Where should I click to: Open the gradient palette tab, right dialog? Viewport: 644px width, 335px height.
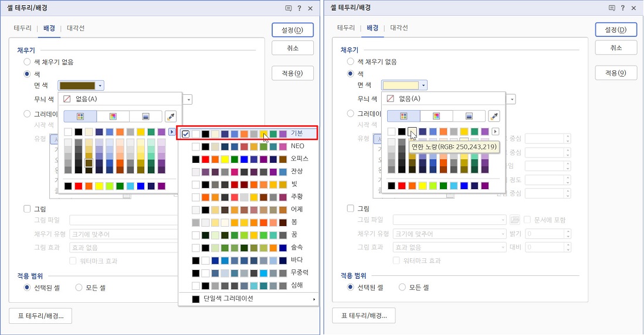[469, 116]
